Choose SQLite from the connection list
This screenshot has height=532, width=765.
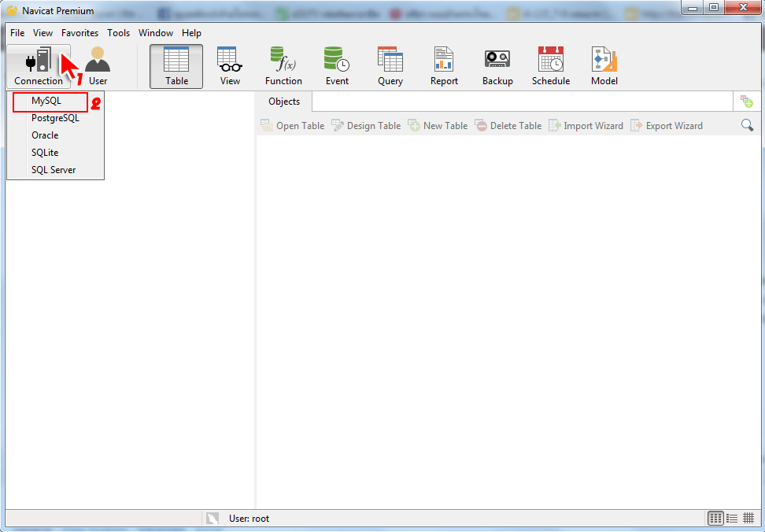click(55, 153)
